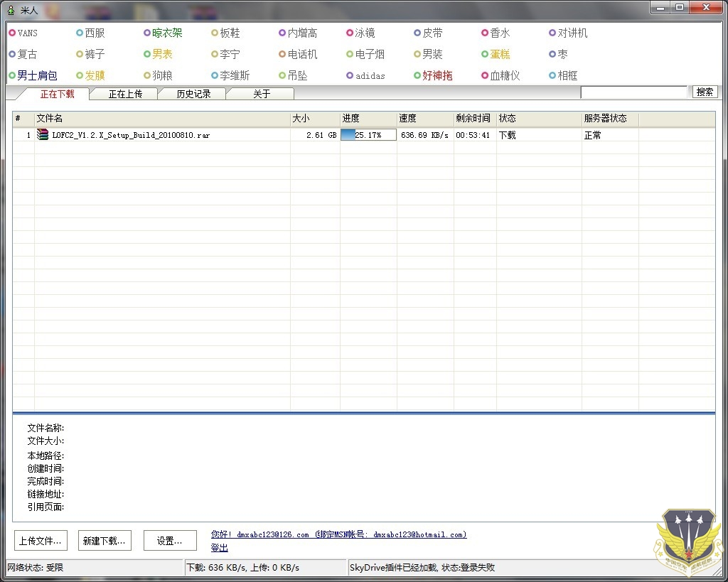Click the 25.17% download progress bar
Screen dimensions: 728x582
369,135
